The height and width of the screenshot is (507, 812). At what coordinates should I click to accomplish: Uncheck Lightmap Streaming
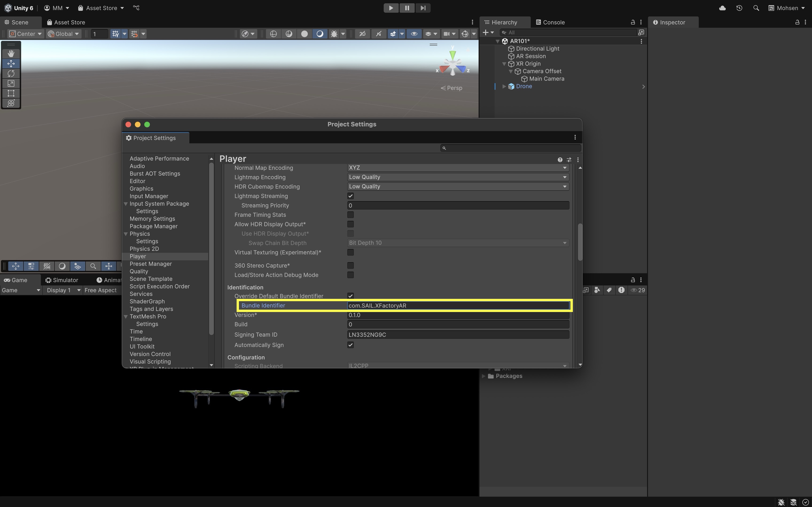(x=350, y=196)
